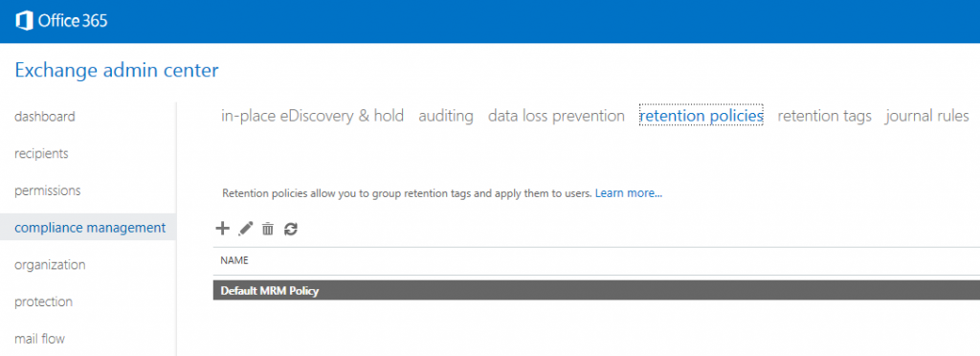Screen dimensions: 980x356
Task: Go to permissions in the sidebar
Action: [x=48, y=190]
